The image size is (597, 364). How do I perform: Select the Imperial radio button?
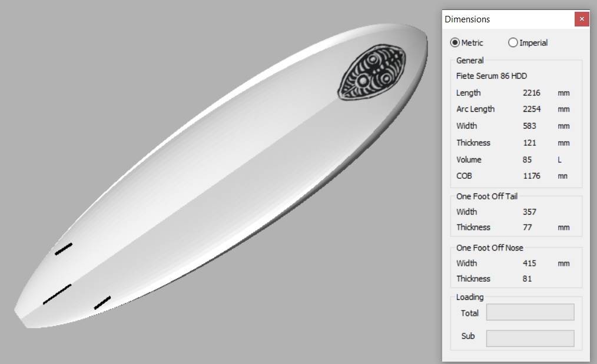(513, 42)
